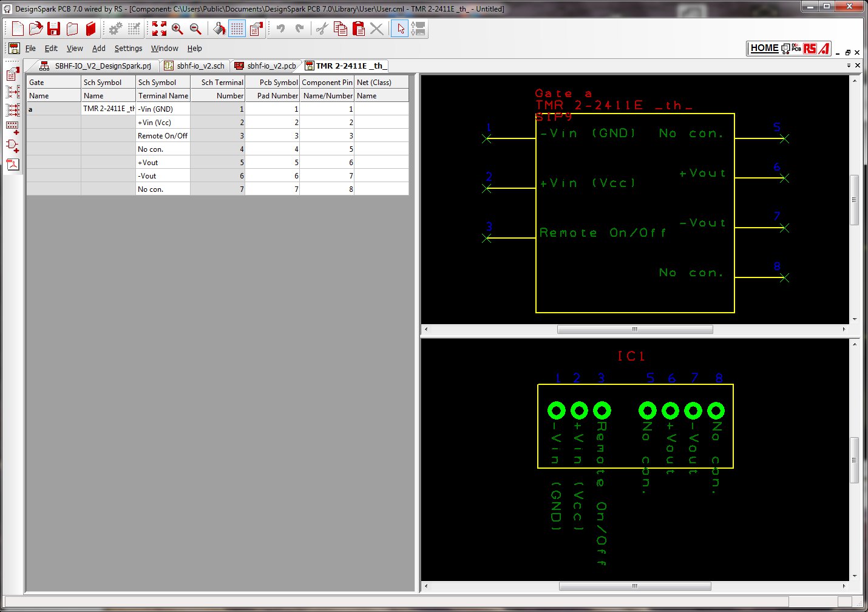
Task: Toggle the grid display icon
Action: pos(237,29)
